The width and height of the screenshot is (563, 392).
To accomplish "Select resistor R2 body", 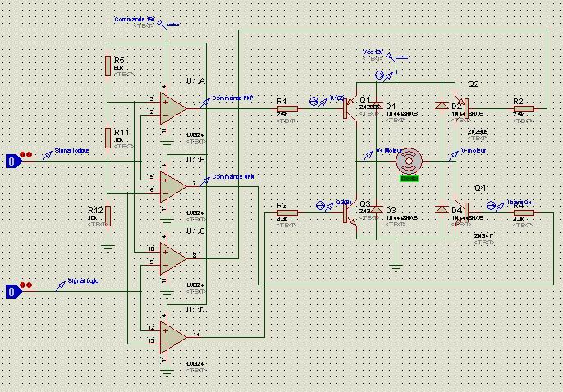I will pos(524,108).
